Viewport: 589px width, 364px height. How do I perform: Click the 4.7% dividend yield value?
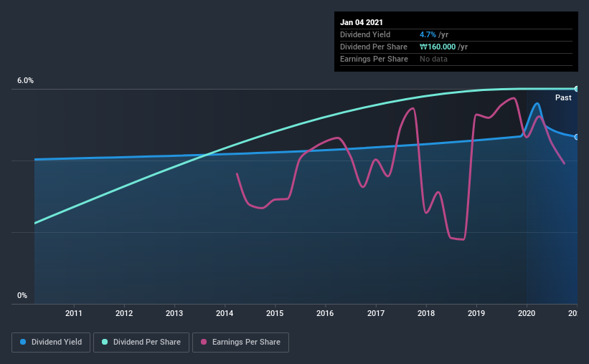(428, 34)
